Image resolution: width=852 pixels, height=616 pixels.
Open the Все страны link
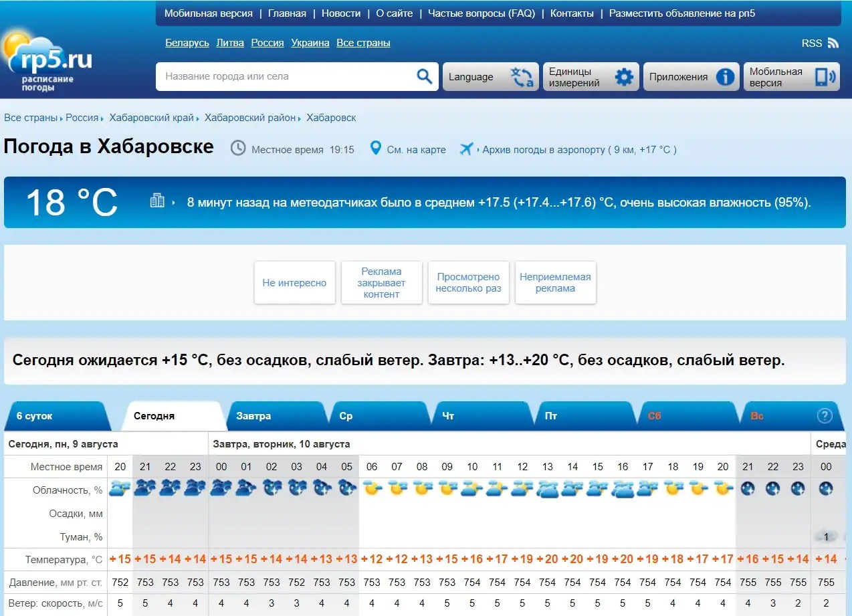363,43
